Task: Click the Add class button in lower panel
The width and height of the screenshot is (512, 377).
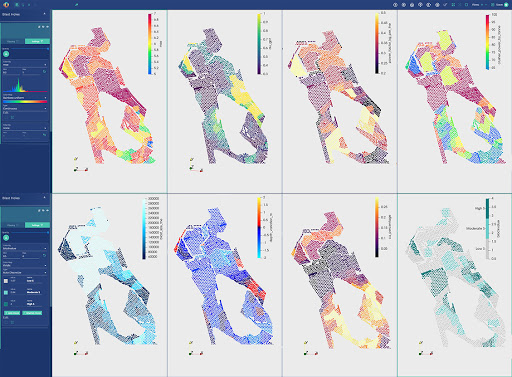Action: pos(12,313)
